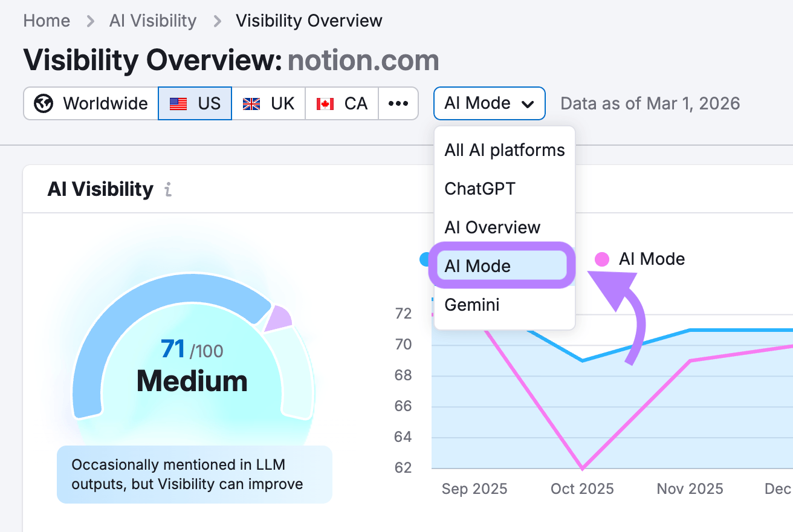
Task: Click the UK flag icon
Action: point(251,103)
